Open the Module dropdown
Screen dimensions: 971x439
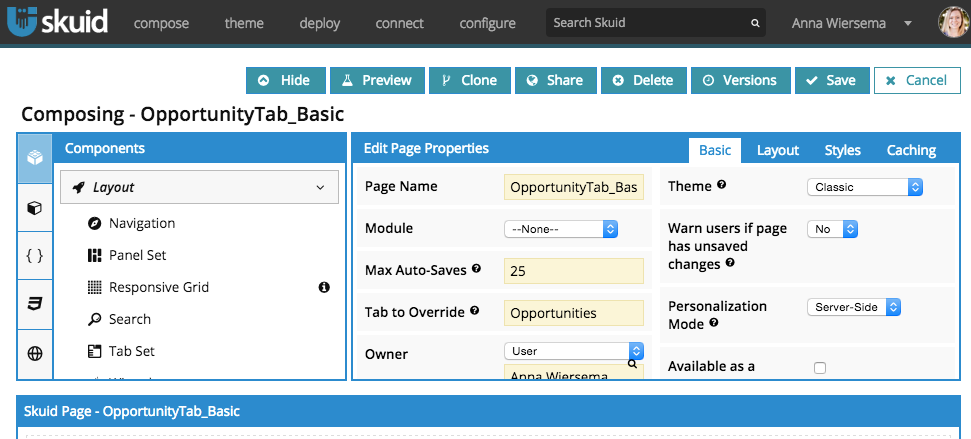click(561, 229)
